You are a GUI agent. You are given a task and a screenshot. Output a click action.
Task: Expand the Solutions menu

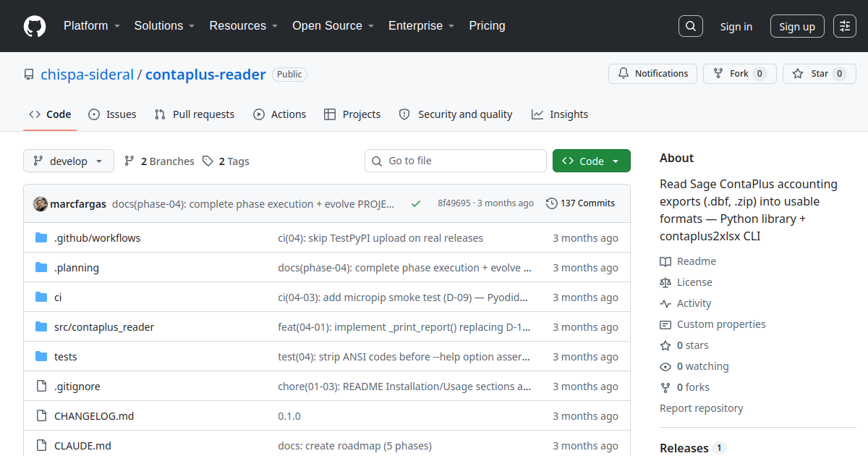164,25
